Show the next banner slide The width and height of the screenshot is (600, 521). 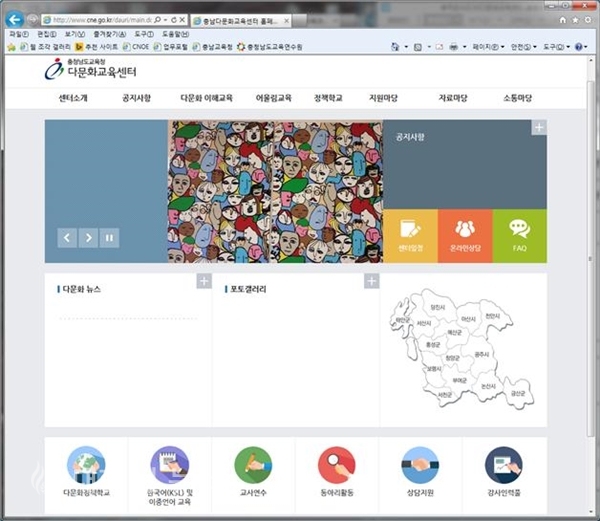point(88,238)
